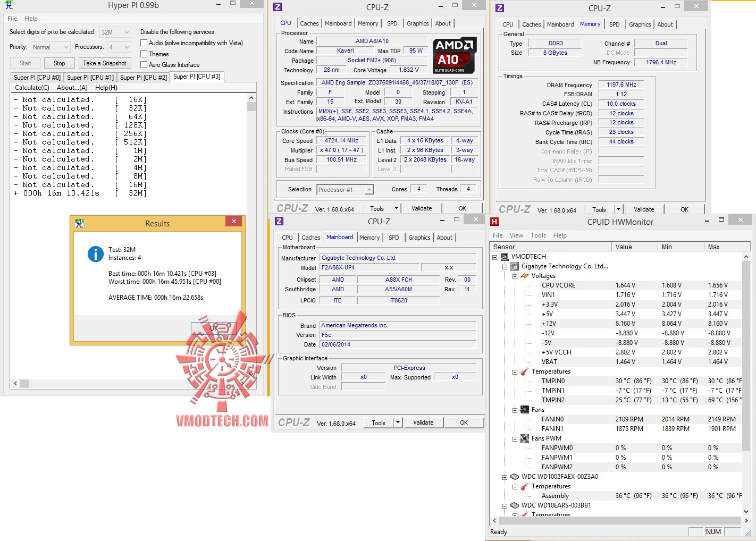Open the File menu in Hyper PI
Viewport: 756px width, 541px height.
click(12, 19)
